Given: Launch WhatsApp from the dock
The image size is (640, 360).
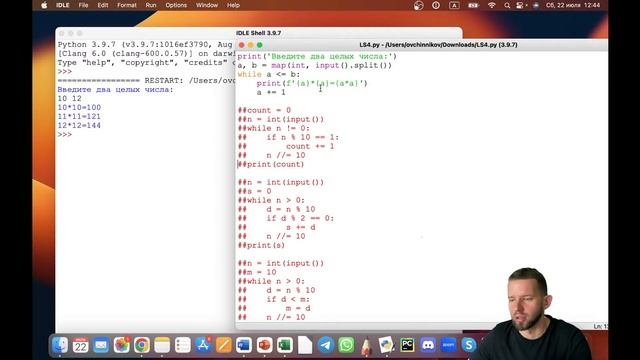Looking at the screenshot, I should [346, 345].
